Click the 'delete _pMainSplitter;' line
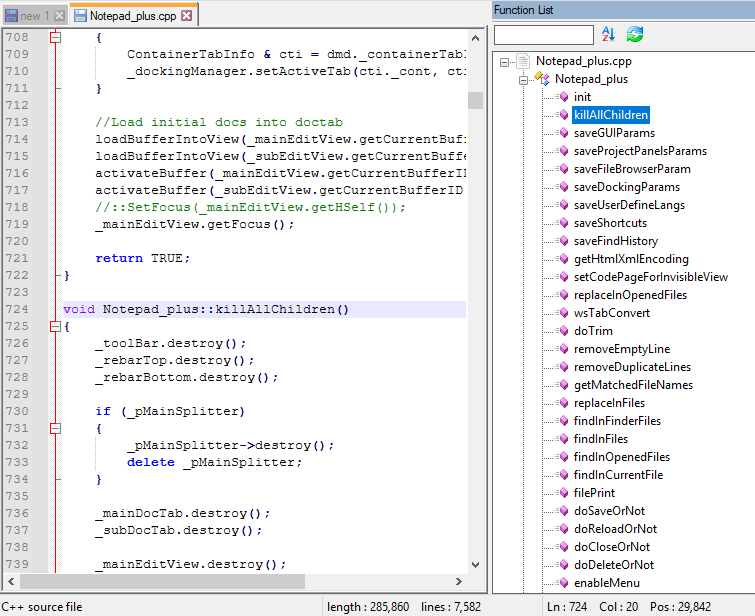Image resolution: width=755 pixels, height=616 pixels. click(x=214, y=462)
